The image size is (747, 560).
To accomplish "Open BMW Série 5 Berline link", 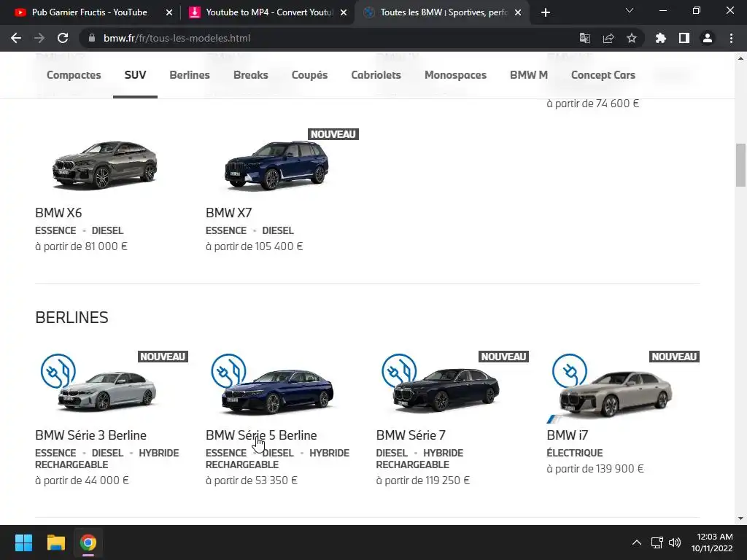I will (262, 435).
